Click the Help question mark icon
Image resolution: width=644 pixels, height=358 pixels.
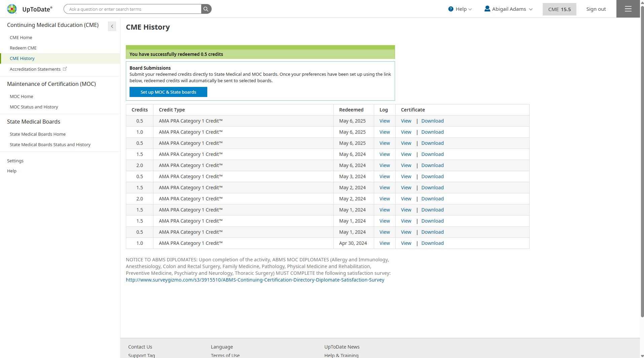point(451,9)
